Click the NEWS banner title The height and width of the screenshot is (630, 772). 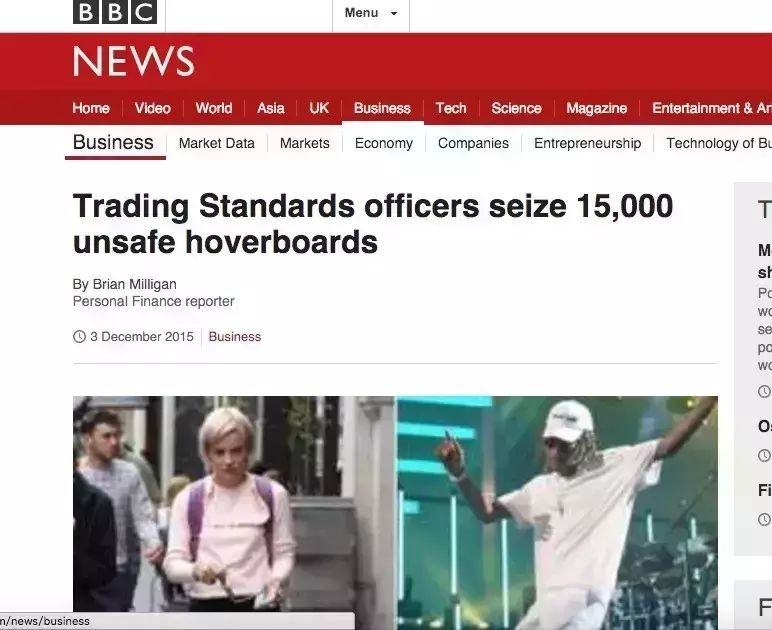coord(134,62)
